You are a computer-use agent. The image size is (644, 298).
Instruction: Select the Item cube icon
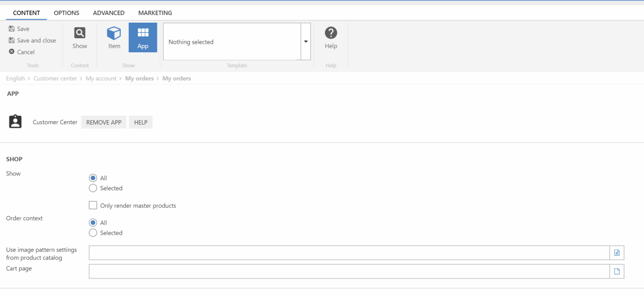[114, 33]
